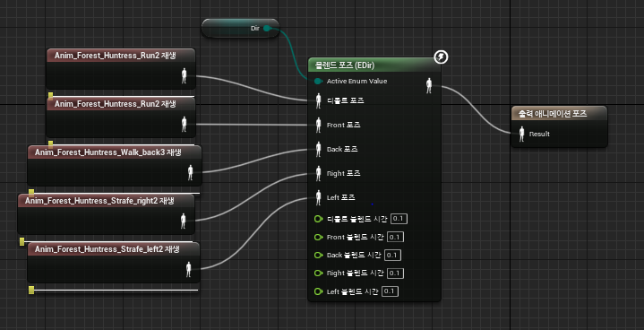Select the Dir variable node body
The image size is (644, 330).
[x=240, y=29]
